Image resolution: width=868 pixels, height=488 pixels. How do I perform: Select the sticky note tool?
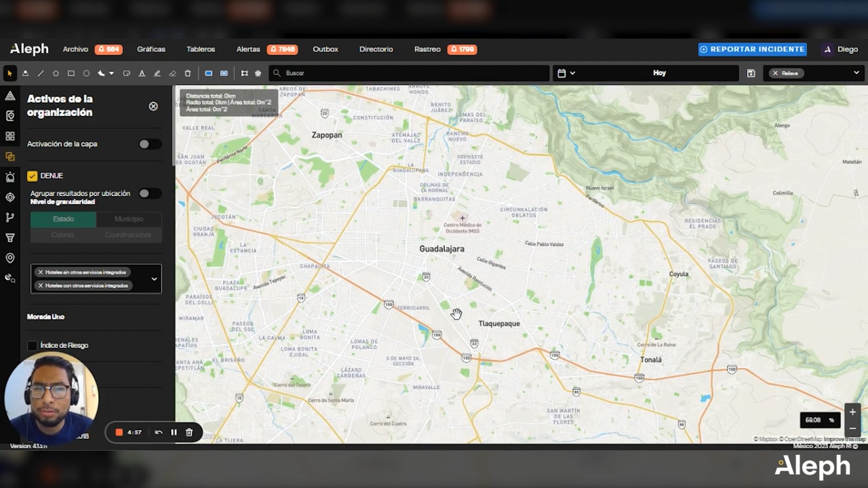(x=127, y=73)
